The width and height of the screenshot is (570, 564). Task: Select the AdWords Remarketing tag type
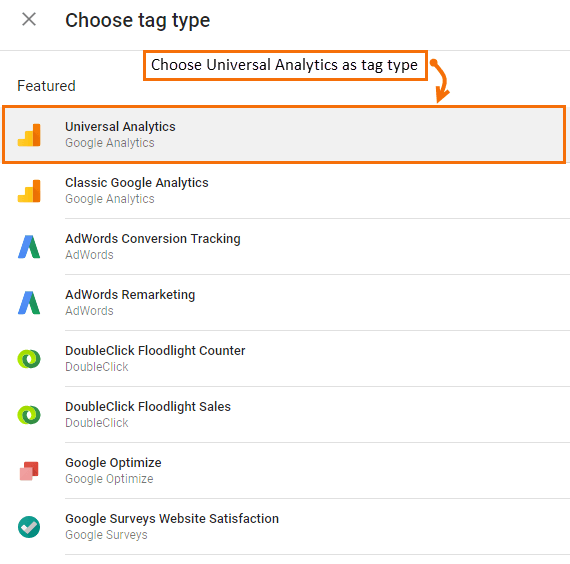click(x=285, y=303)
